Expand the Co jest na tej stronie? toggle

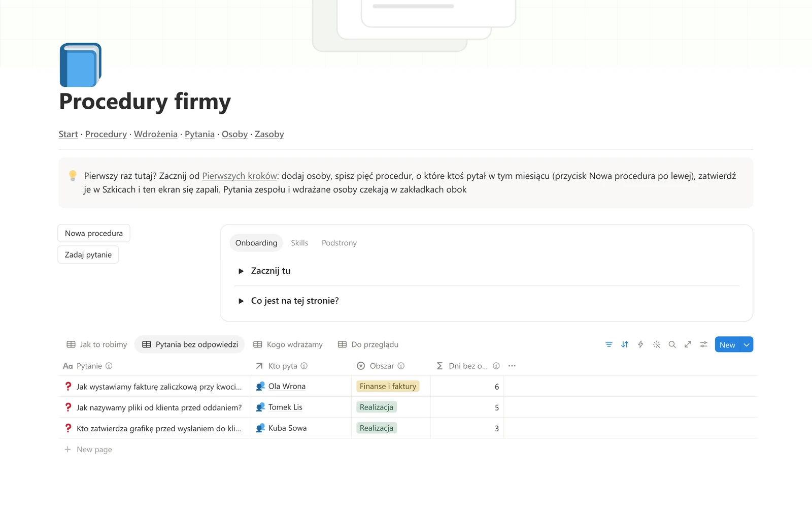point(241,301)
